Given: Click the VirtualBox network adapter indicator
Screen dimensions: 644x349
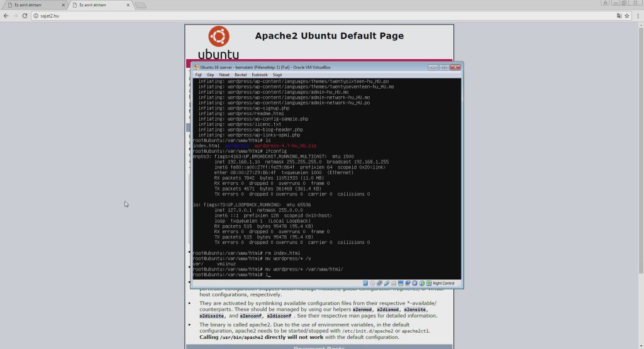Looking at the screenshot, I should 379,284.
